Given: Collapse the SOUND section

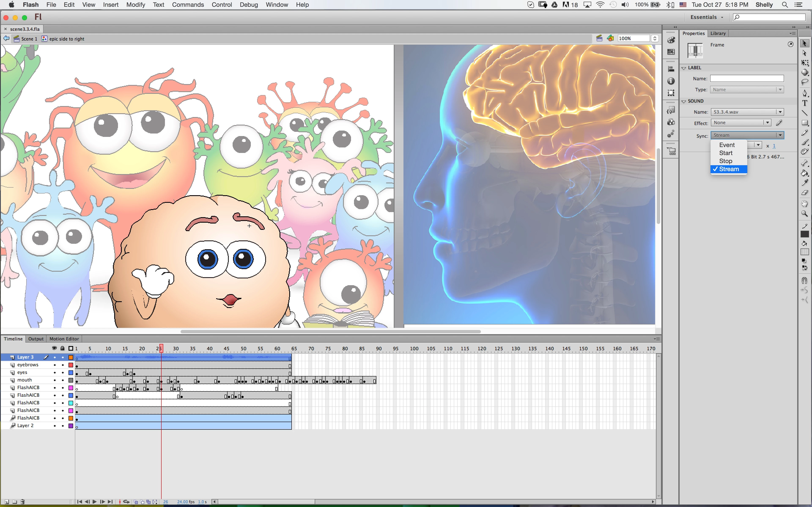Looking at the screenshot, I should (x=683, y=101).
